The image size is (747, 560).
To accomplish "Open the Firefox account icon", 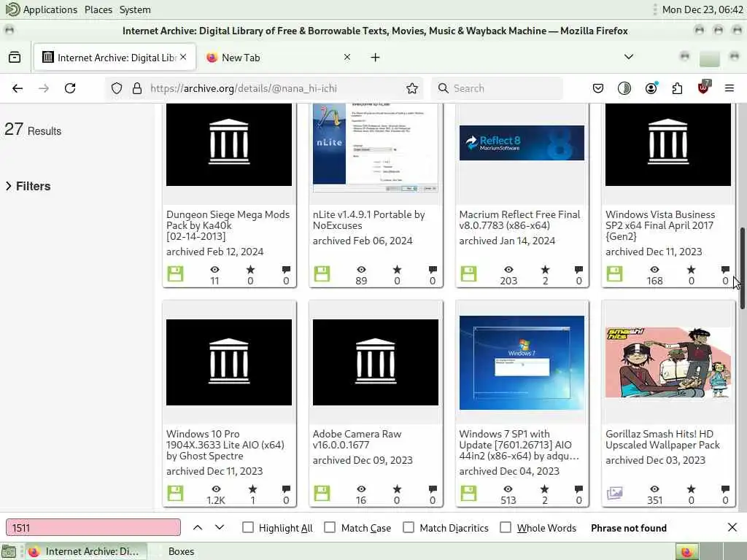I will [x=651, y=88].
